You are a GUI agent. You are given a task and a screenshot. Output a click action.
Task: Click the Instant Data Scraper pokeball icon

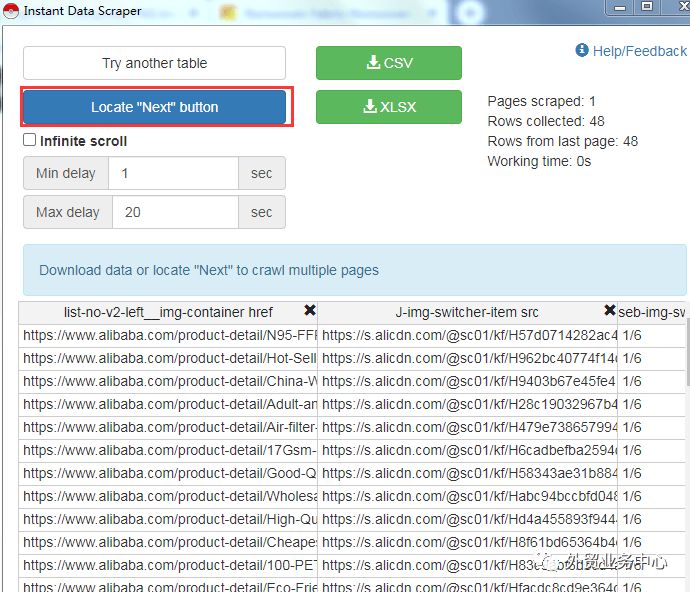coord(11,11)
